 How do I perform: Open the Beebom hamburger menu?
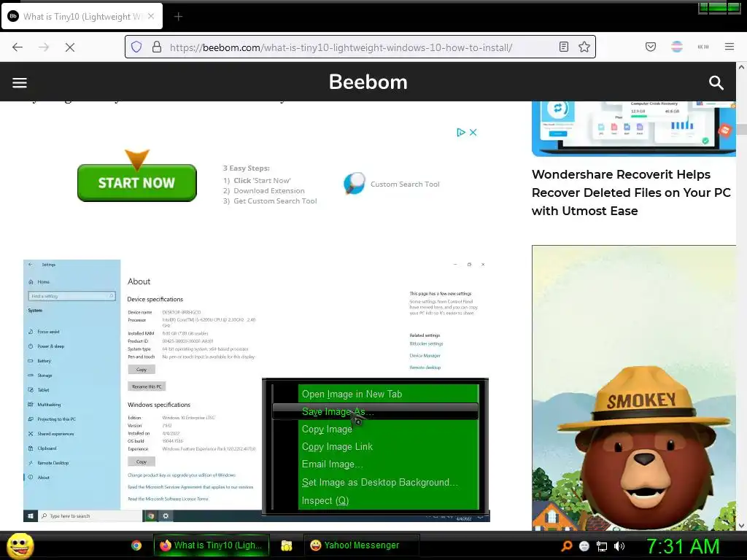(20, 82)
